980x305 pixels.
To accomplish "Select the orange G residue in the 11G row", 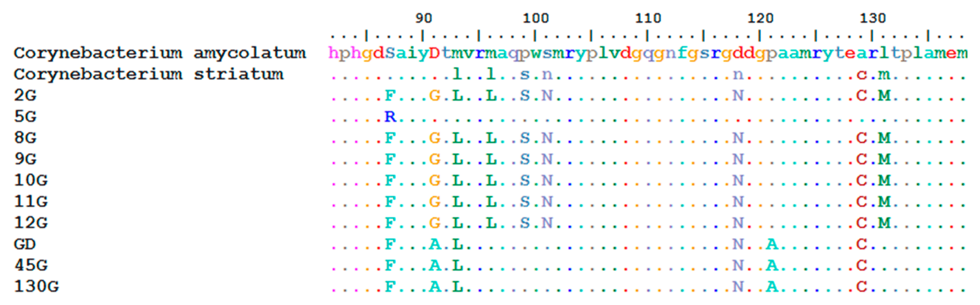I will pos(435,202).
